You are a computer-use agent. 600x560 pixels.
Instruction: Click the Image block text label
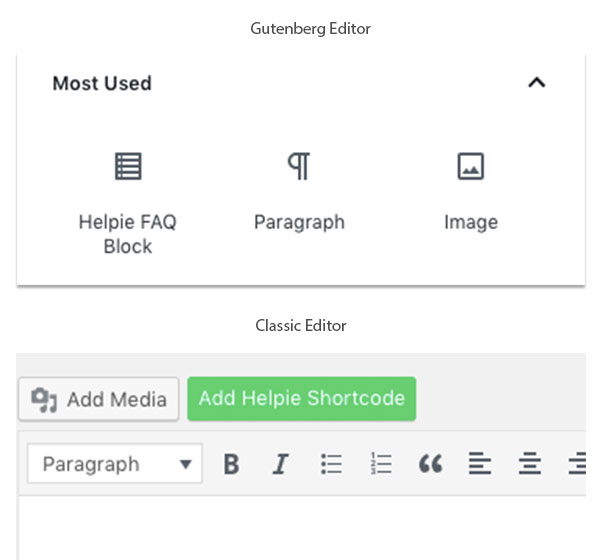click(470, 222)
